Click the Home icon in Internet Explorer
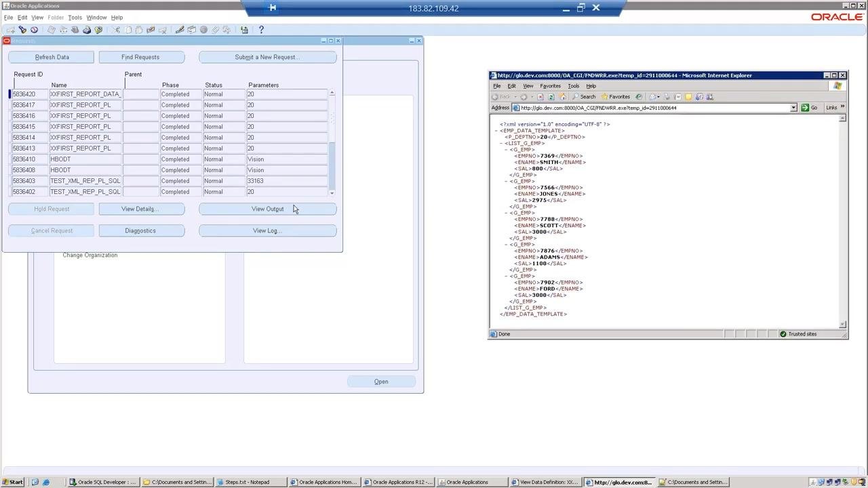This screenshot has height=488, width=868. pos(562,97)
